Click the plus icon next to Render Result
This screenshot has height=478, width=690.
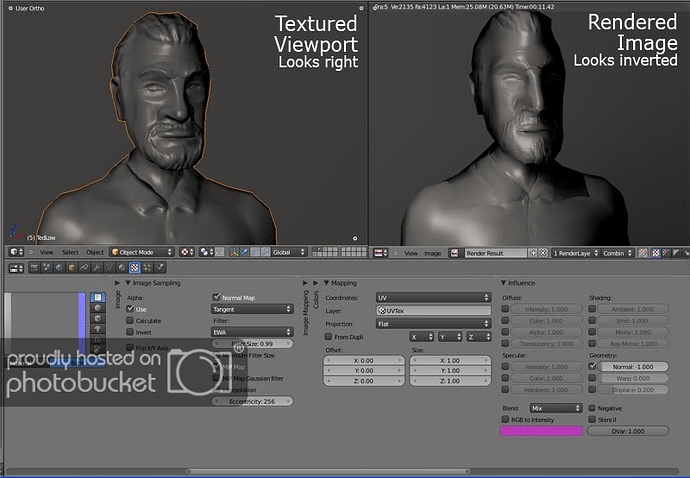pos(533,253)
